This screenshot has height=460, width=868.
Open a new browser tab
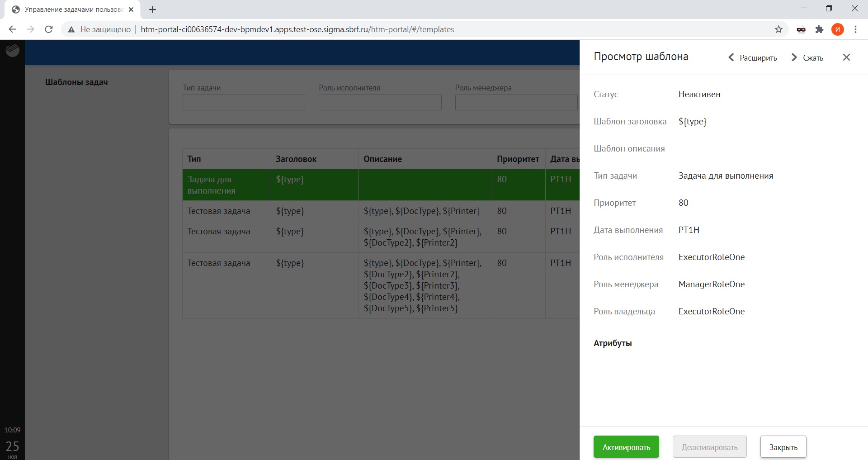tap(152, 9)
